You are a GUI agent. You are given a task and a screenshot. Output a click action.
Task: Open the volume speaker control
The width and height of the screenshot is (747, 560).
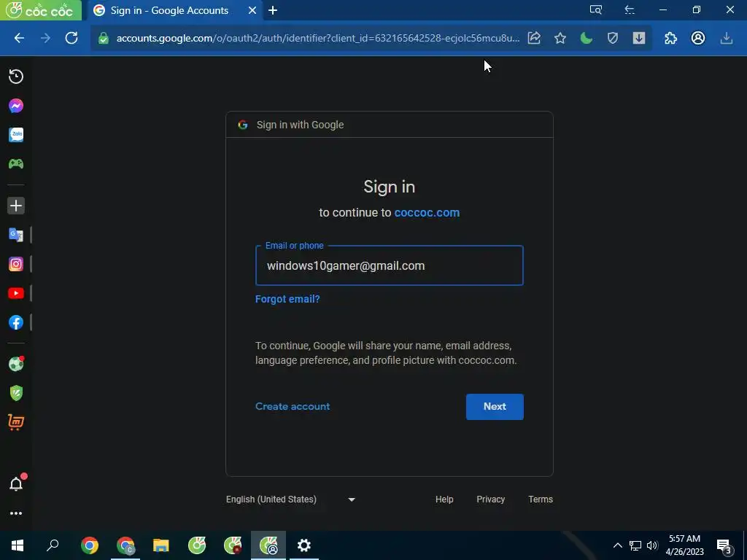pos(652,545)
